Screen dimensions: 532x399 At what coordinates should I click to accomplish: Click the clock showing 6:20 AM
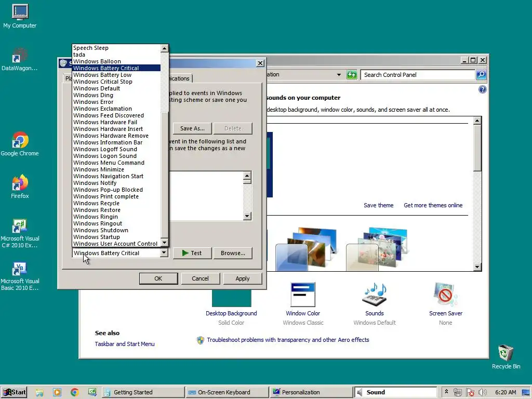tap(506, 392)
